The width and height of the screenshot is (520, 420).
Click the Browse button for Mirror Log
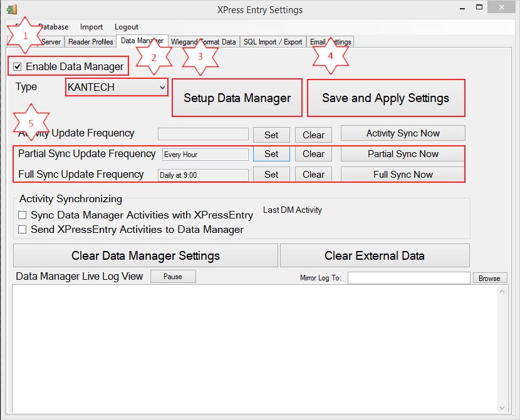489,279
